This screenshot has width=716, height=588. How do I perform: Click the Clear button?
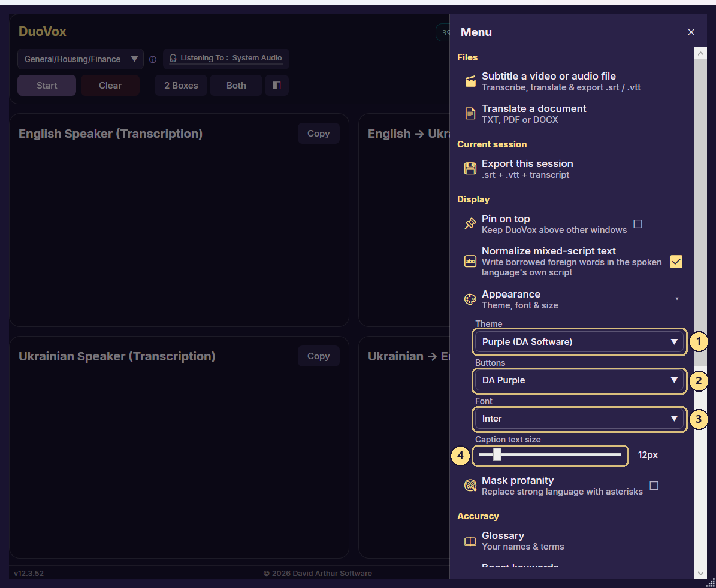[110, 85]
